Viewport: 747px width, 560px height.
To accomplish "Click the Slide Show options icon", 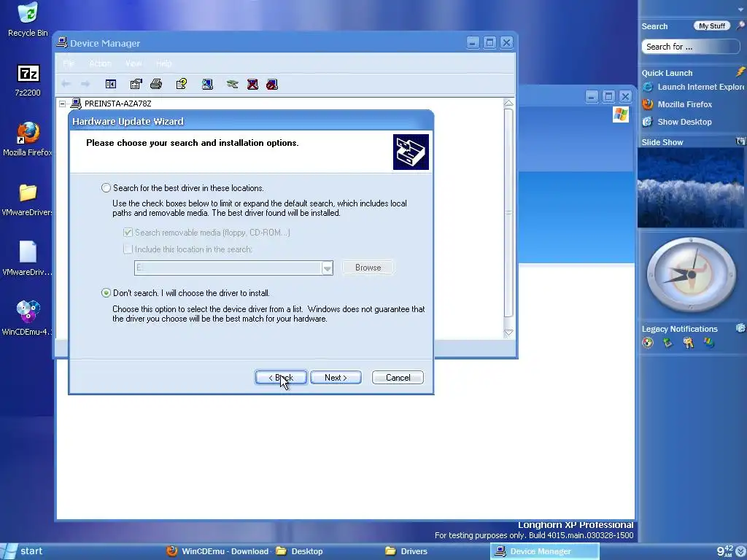I will point(740,141).
